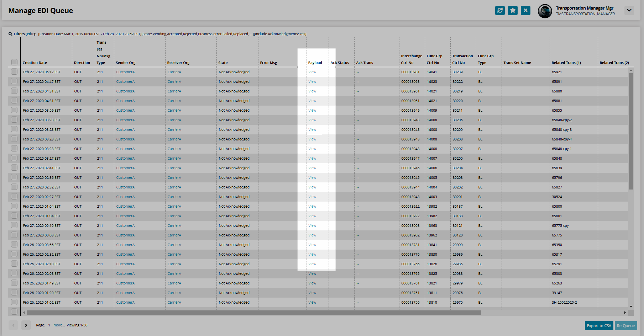Click vertical scrollbar down arrow
The height and width of the screenshot is (336, 644).
click(631, 306)
